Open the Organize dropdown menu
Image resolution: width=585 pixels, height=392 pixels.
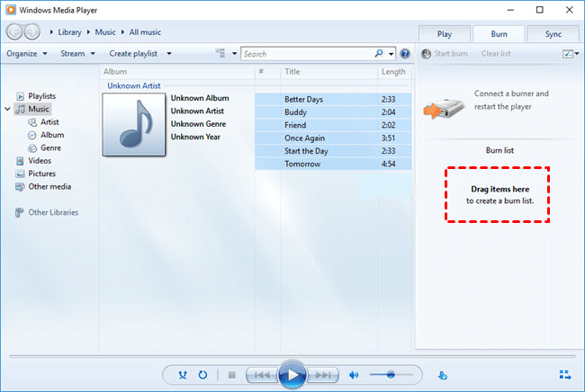tap(27, 54)
